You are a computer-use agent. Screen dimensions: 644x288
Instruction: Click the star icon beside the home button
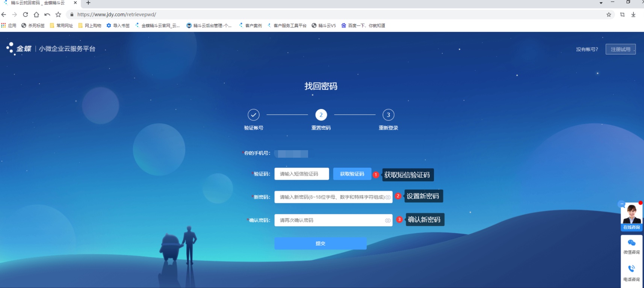point(58,15)
